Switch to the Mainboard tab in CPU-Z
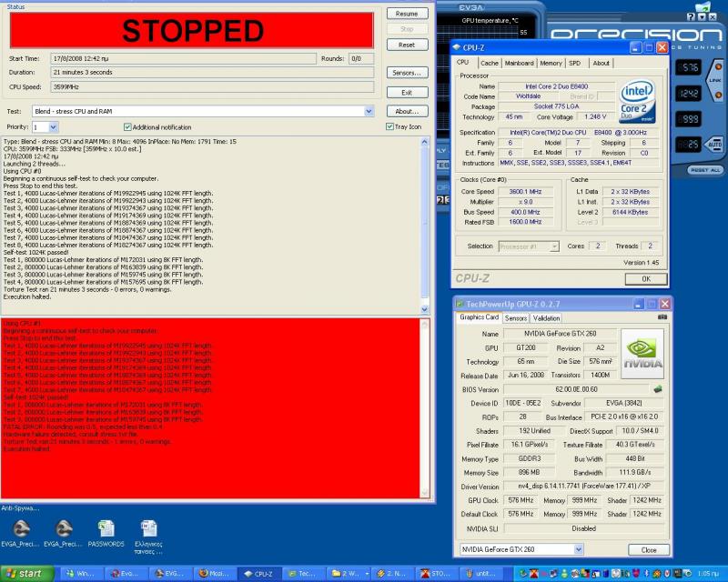The height and width of the screenshot is (582, 728). click(519, 63)
